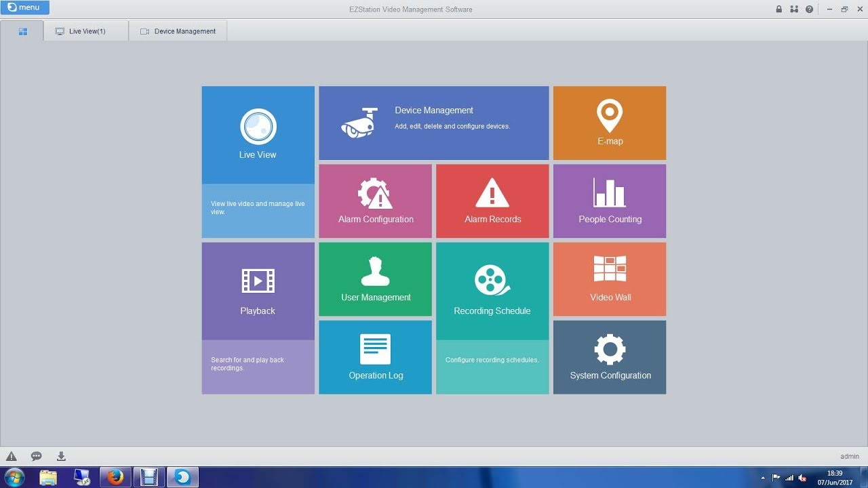This screenshot has height=488, width=868.
Task: Open System Configuration gear icon
Action: tap(610, 349)
